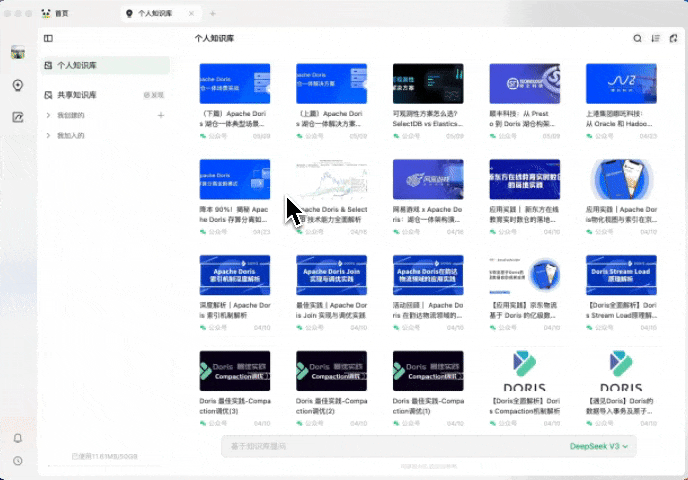Switch to the 首页 tab

pyautogui.click(x=55, y=14)
